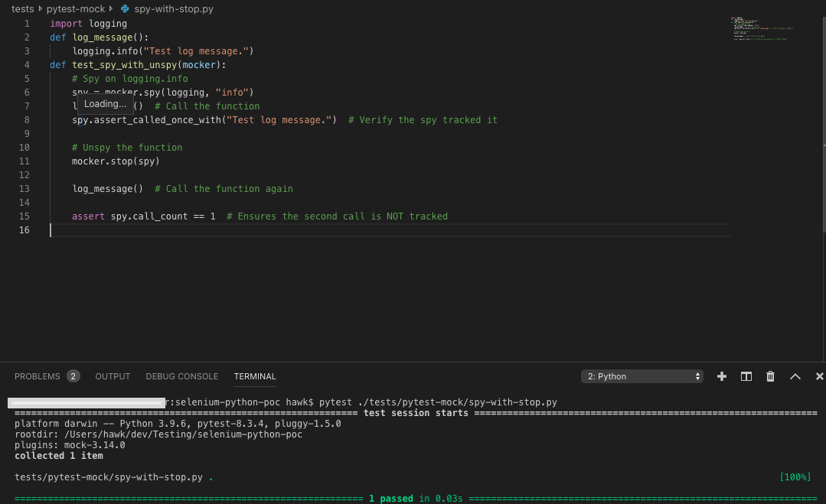Maximize panel with the up chevron
This screenshot has width=826, height=504.
795,376
